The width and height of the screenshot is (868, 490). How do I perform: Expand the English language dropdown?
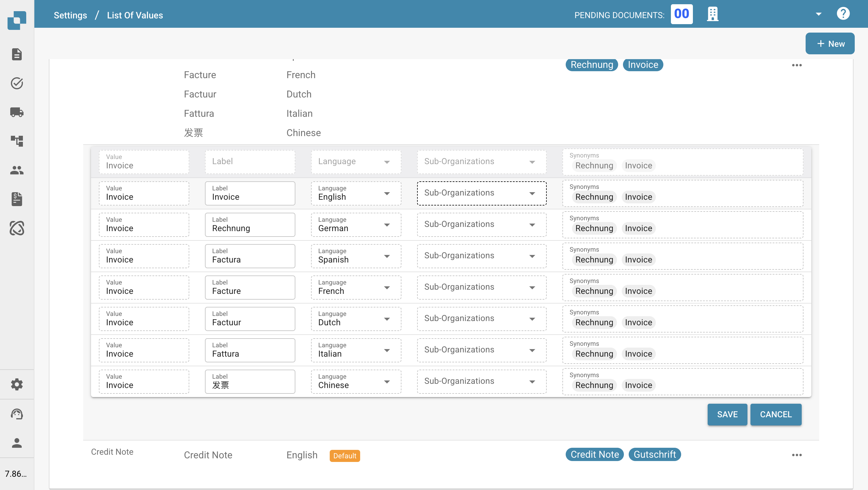[x=356, y=193]
